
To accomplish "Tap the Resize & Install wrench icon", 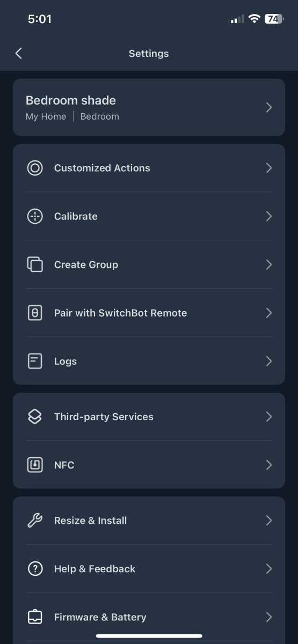I will click(x=35, y=520).
